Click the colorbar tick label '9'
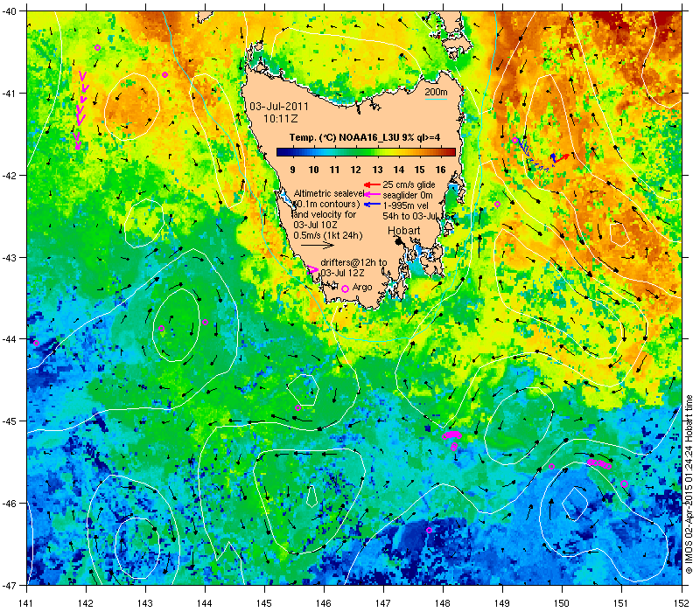Viewport: 700px width, 612px height. [x=292, y=170]
